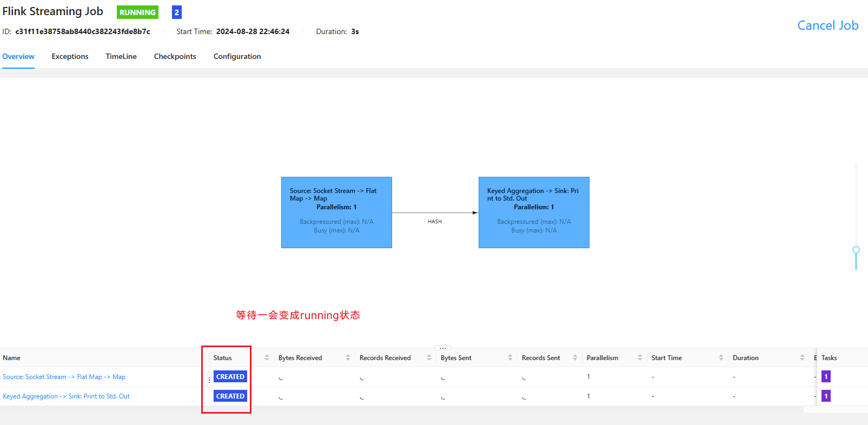This screenshot has height=425, width=868.
Task: Click the blue task count badge next to RUNNING
Action: click(x=177, y=12)
